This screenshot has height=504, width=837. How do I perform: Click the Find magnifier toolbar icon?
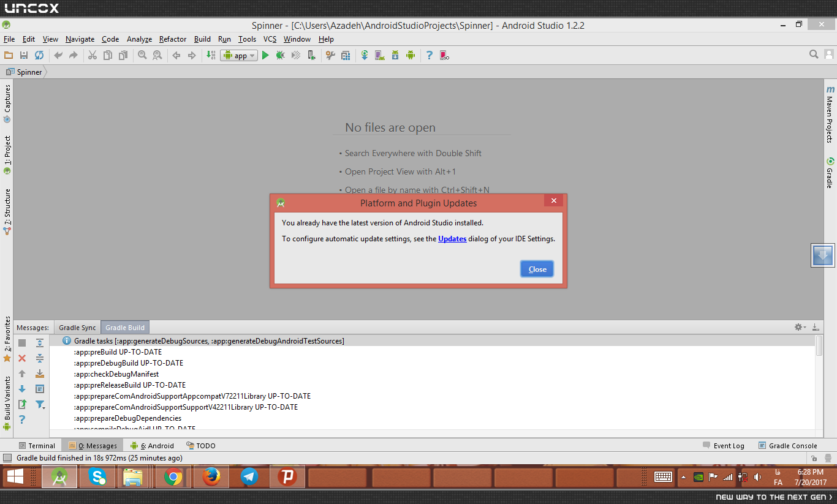142,55
